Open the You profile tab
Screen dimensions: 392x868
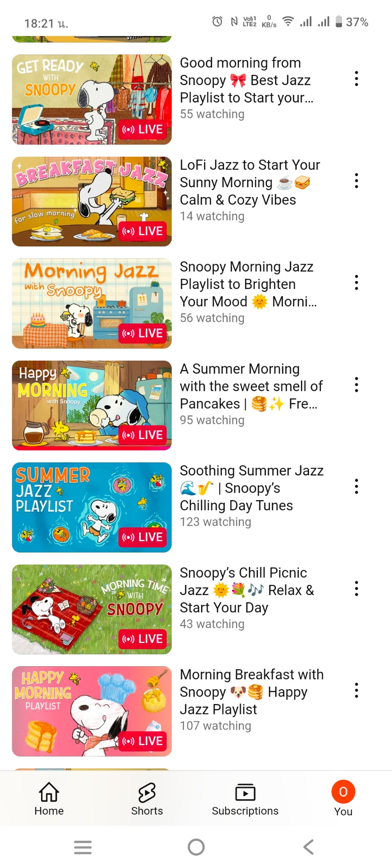(x=343, y=799)
